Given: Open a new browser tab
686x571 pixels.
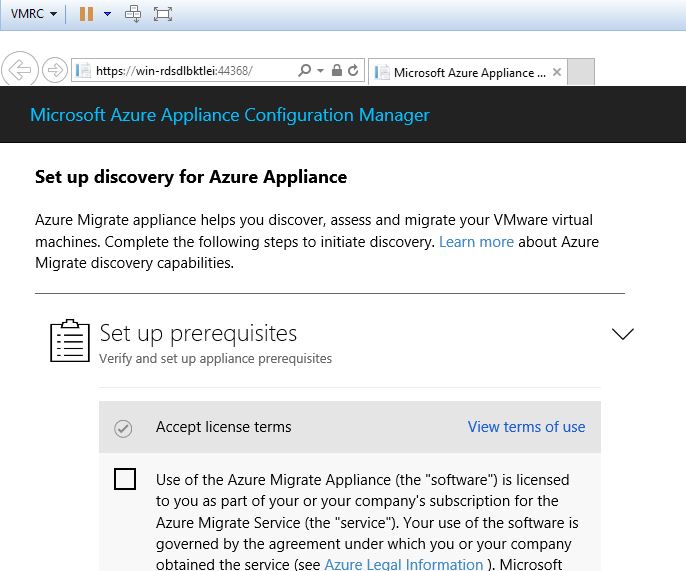Looking at the screenshot, I should pyautogui.click(x=581, y=71).
